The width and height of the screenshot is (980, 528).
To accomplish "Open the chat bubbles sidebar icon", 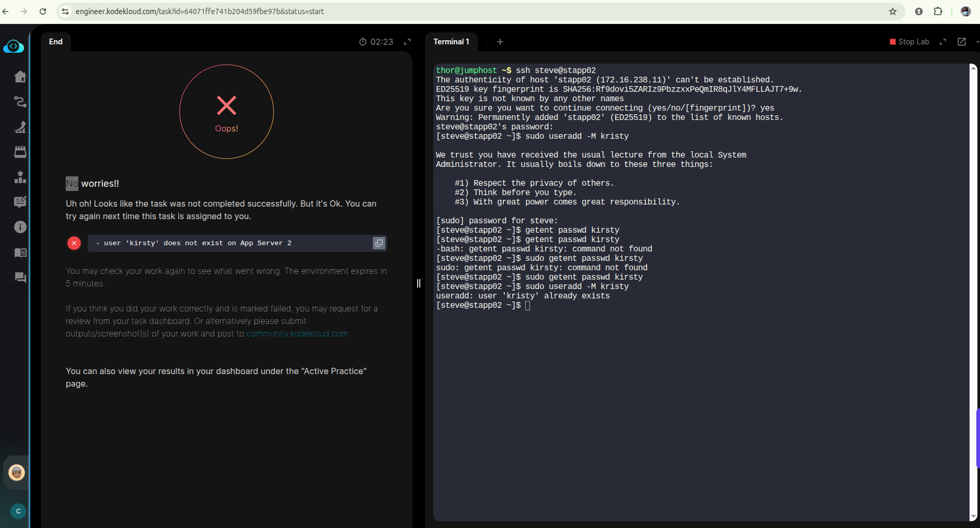I will point(20,278).
